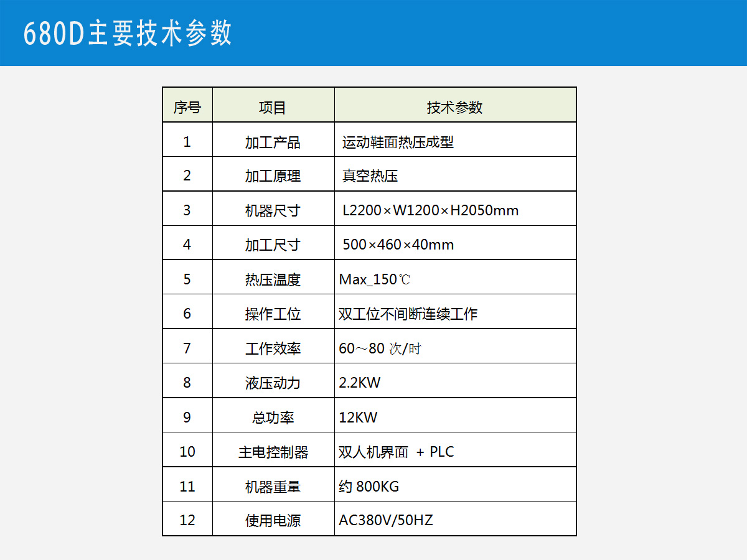Click the AC380V/50HZ power value

point(386,520)
